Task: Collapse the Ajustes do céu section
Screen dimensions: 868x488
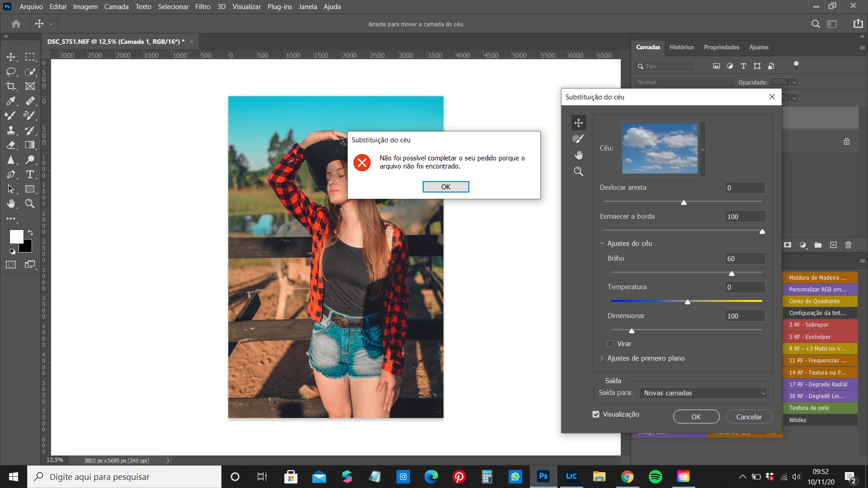Action: (602, 244)
